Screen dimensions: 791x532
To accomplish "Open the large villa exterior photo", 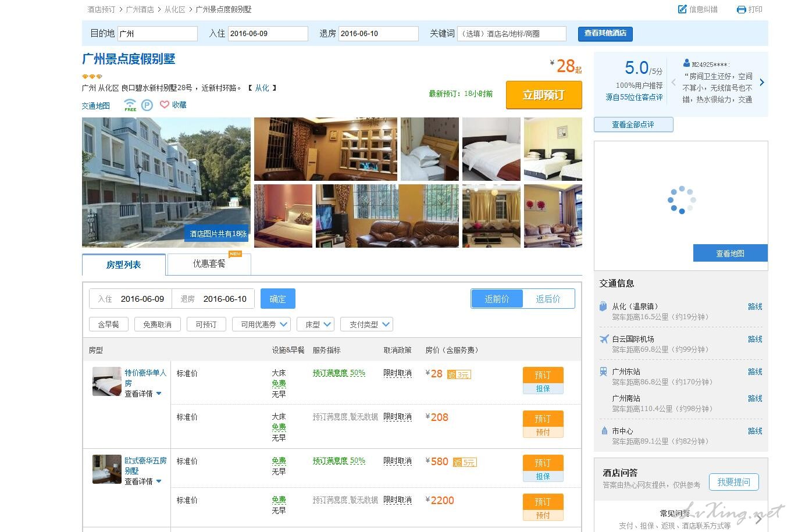I will (166, 183).
